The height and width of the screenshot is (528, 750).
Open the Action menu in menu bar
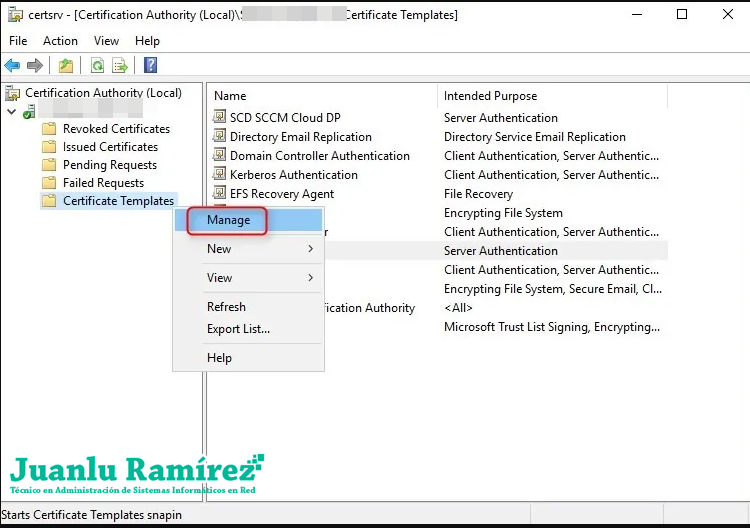(x=60, y=41)
